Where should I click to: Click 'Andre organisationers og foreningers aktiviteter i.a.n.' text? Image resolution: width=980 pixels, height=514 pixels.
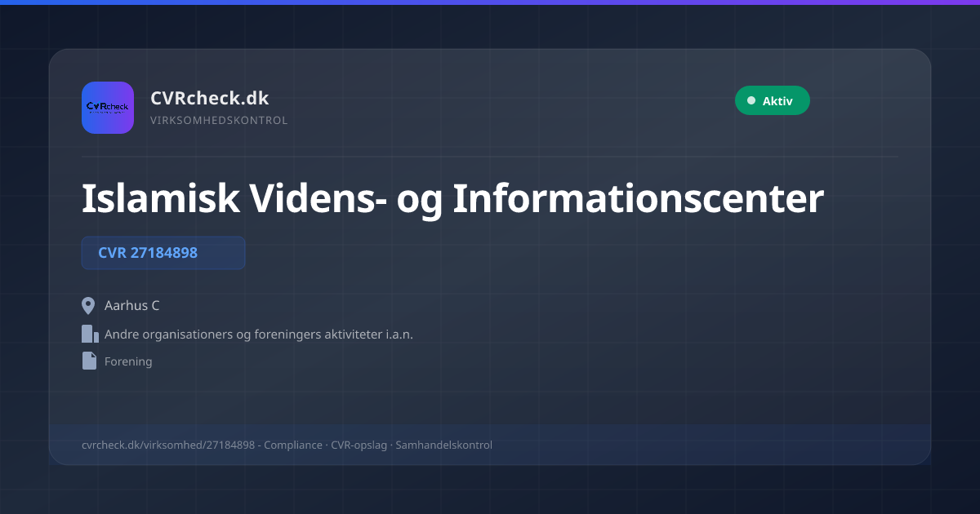pyautogui.click(x=259, y=334)
